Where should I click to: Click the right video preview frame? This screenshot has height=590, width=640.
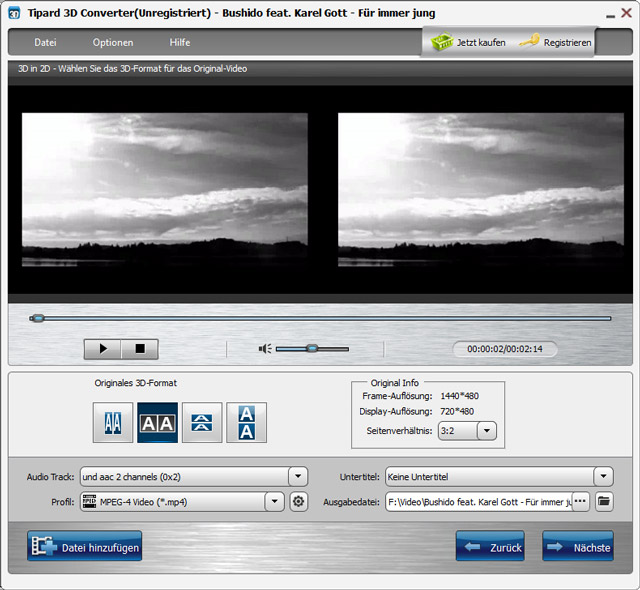pyautogui.click(x=481, y=190)
